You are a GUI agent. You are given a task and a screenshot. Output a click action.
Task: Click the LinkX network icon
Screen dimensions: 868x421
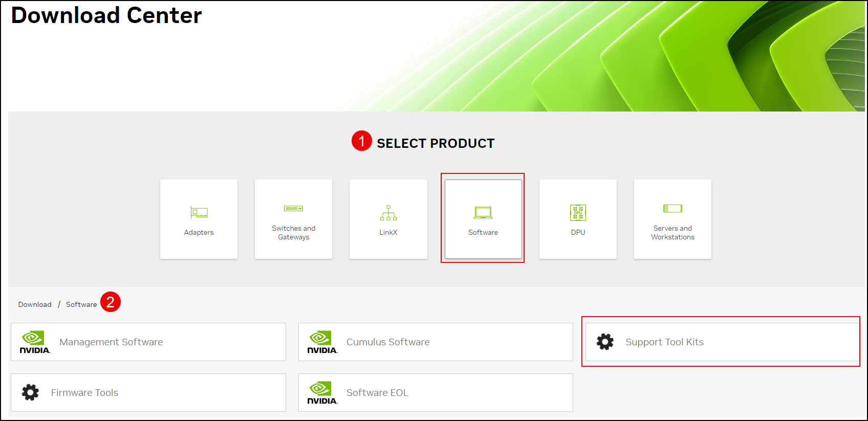click(388, 213)
